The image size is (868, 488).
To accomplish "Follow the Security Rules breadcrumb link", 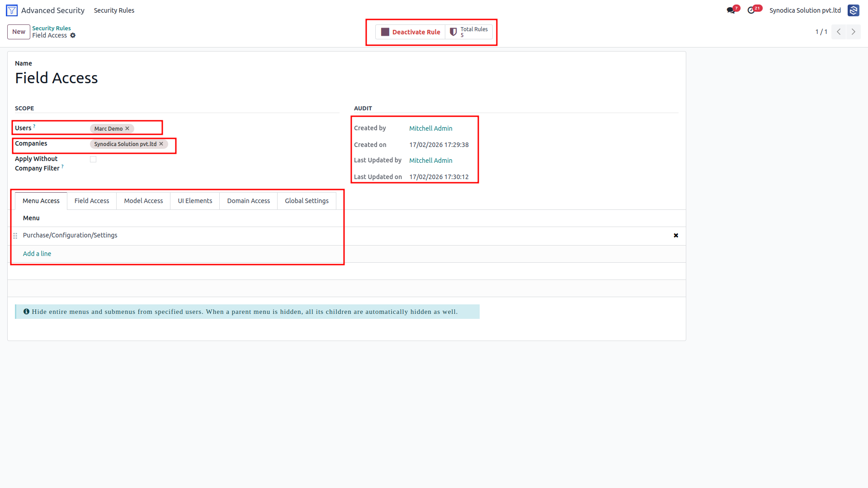I will (x=52, y=28).
